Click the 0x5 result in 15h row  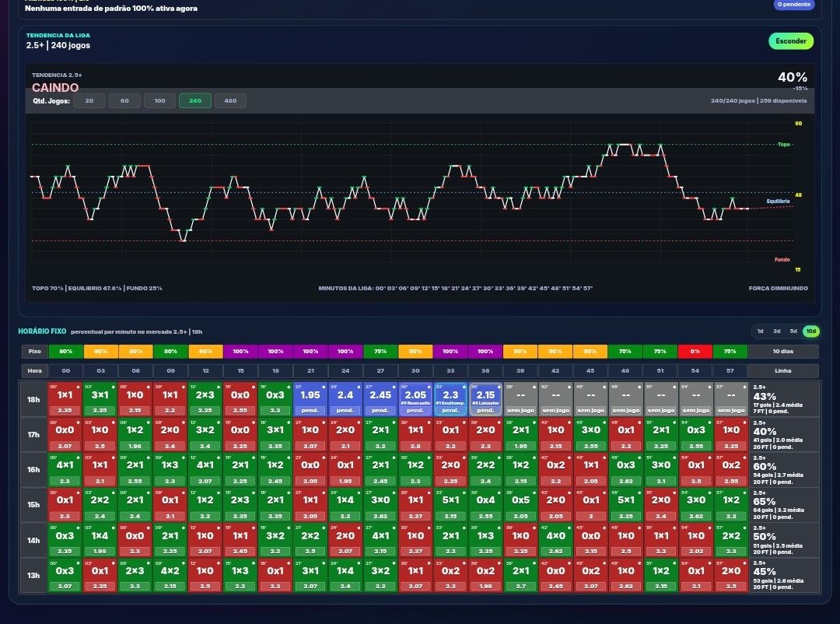tap(520, 504)
